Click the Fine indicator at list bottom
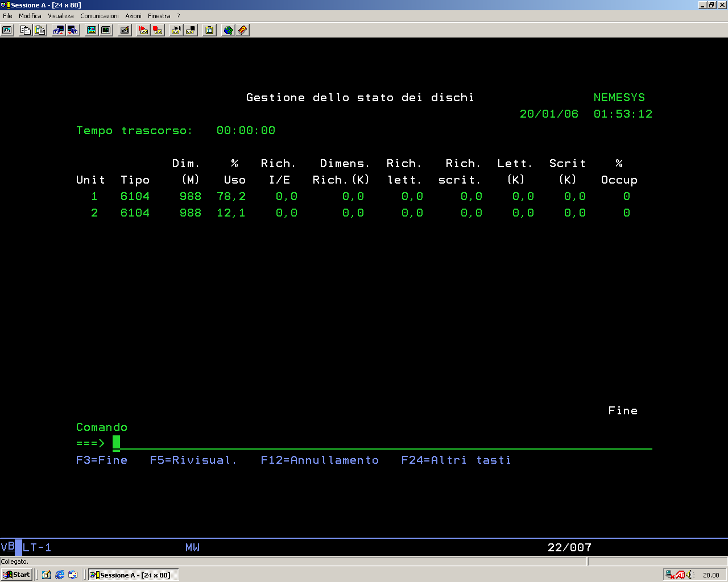Image resolution: width=728 pixels, height=582 pixels. pyautogui.click(x=623, y=410)
